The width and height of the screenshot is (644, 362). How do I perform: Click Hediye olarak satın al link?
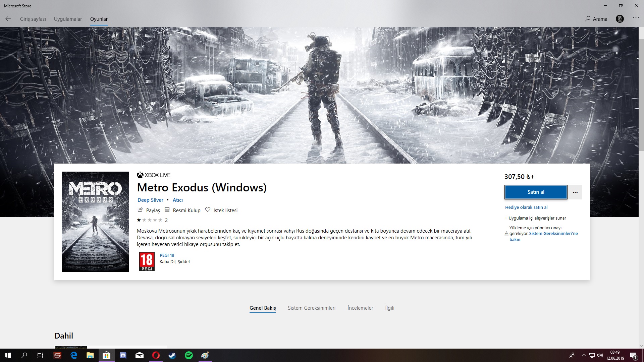tap(526, 207)
